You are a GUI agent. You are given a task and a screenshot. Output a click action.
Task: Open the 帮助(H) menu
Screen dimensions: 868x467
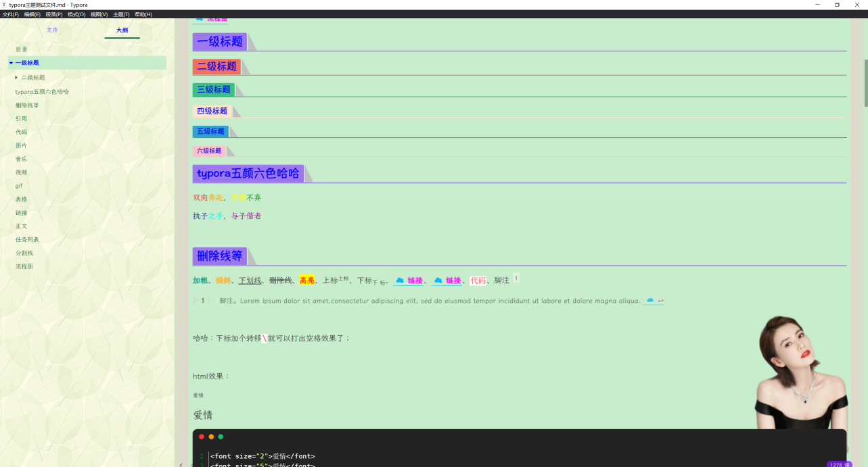143,14
